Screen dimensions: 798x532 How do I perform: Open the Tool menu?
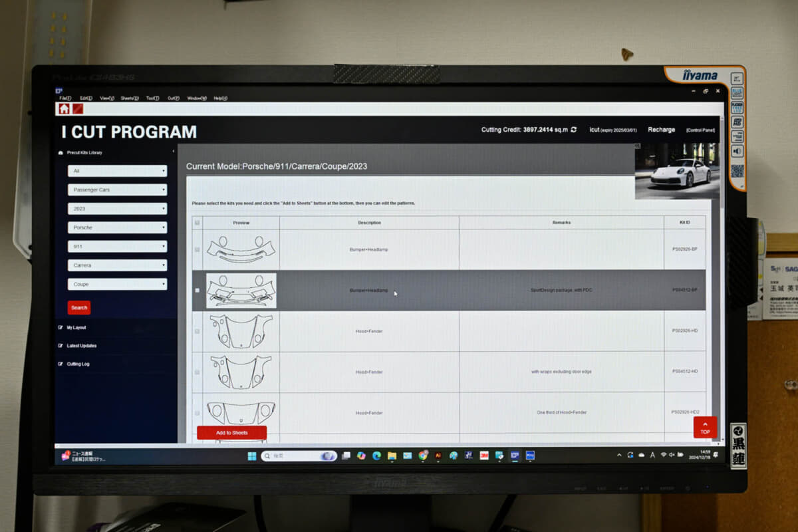152,98
